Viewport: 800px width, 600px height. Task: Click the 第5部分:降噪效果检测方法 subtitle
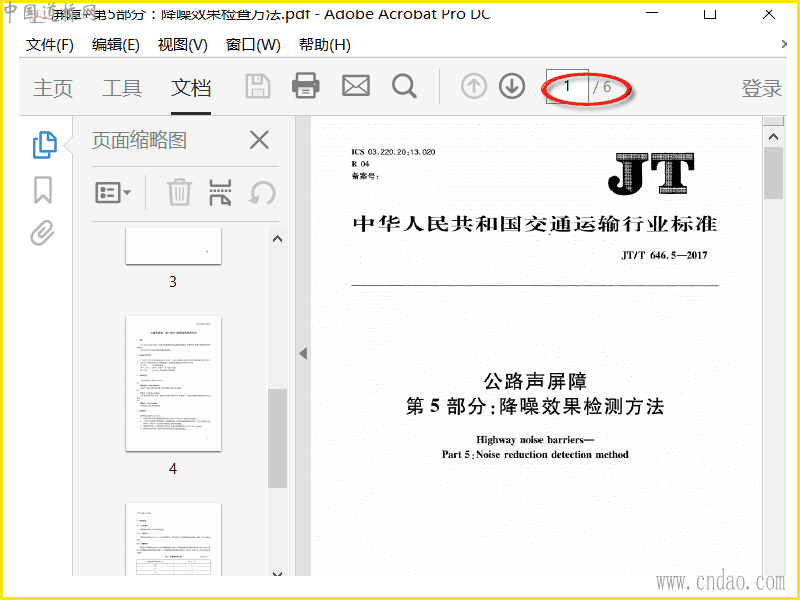pos(535,406)
